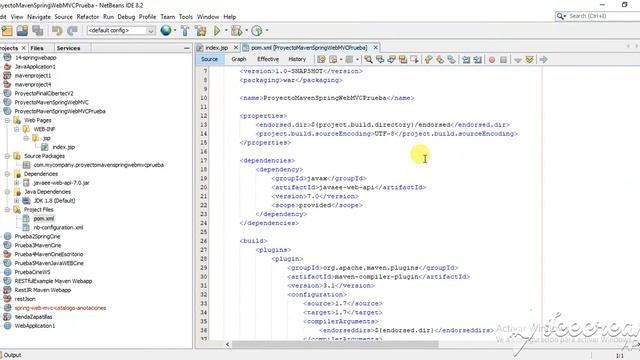Click the Shift Line Right icon
Viewport: 640px width, 360px height.
point(478,60)
